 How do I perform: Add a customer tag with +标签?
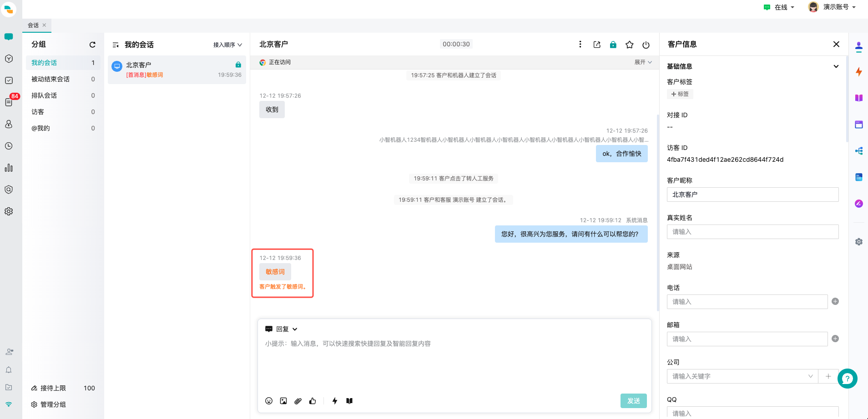[680, 94]
